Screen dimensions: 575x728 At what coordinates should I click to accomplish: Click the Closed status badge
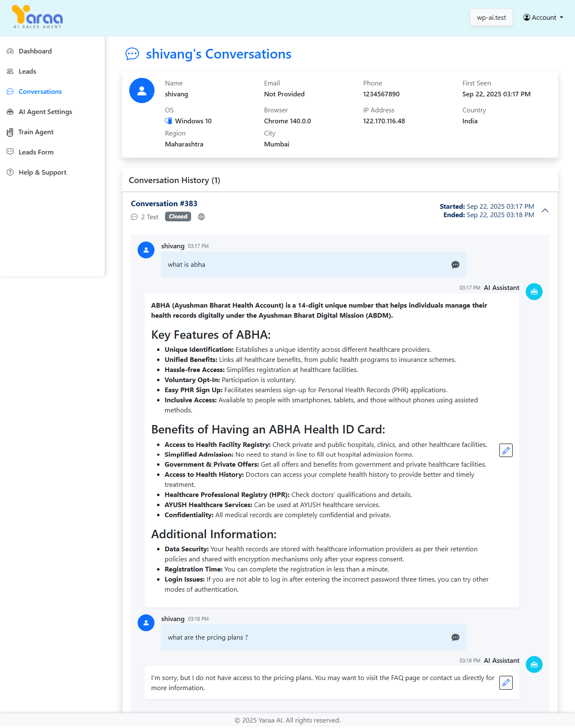pyautogui.click(x=178, y=217)
